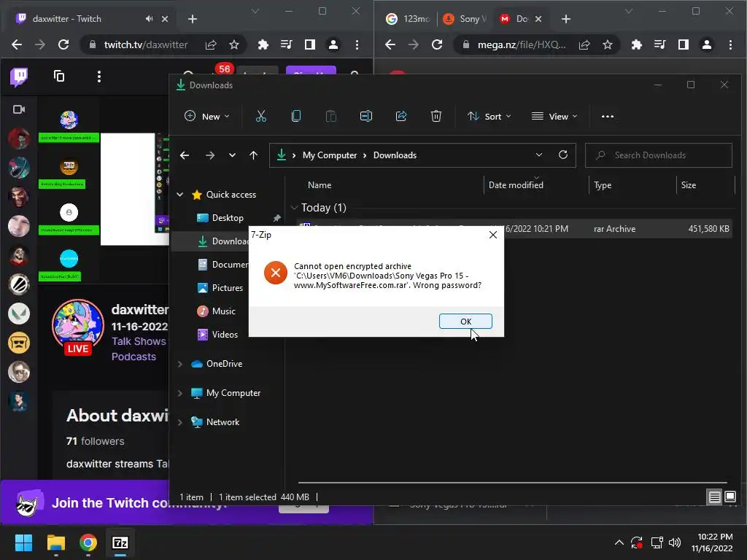747x560 pixels.
Task: Select Music in the navigation pane
Action: click(223, 311)
